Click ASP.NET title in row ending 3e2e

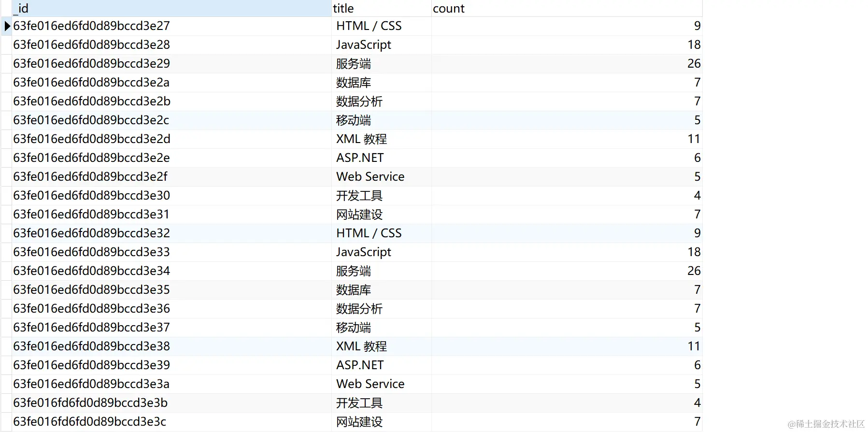(381, 158)
